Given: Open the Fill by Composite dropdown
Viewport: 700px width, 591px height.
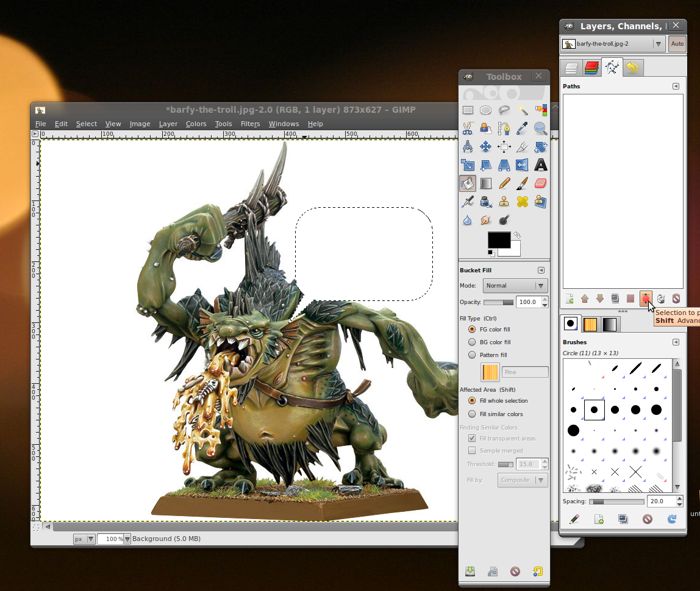Looking at the screenshot, I should pyautogui.click(x=523, y=480).
